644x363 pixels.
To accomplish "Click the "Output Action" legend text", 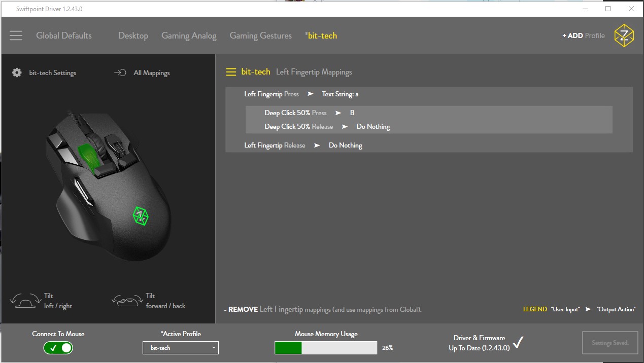I will pos(616,309).
